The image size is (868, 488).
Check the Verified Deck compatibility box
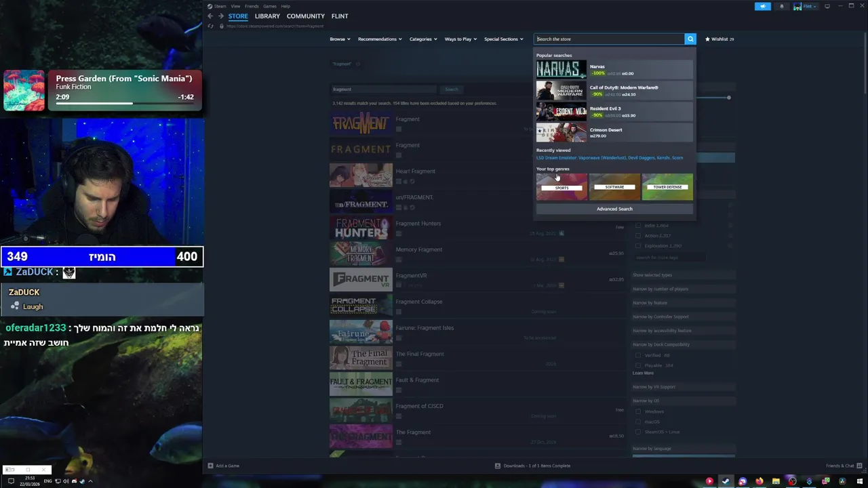click(x=638, y=355)
